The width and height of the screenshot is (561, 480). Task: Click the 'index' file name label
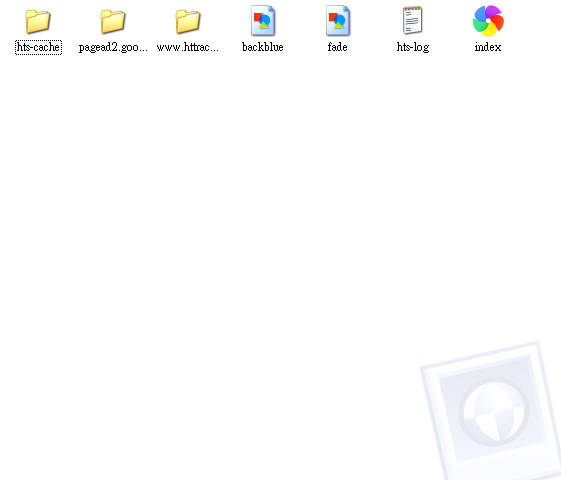point(488,47)
